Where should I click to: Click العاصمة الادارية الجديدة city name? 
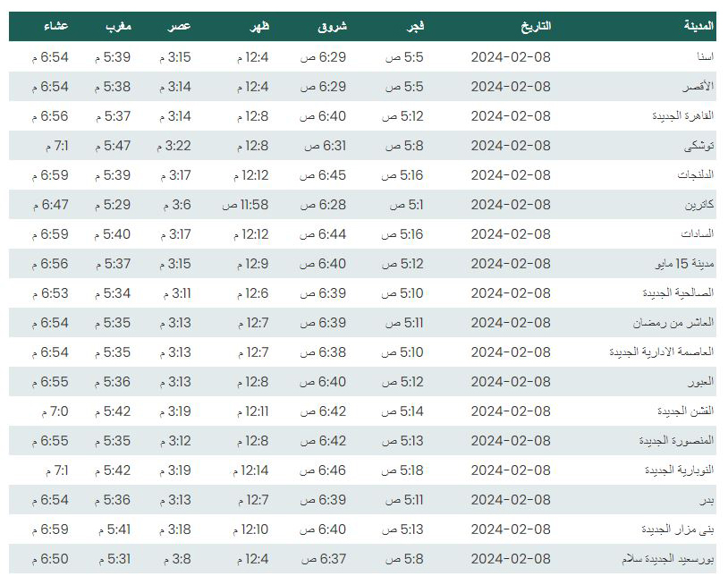point(661,352)
